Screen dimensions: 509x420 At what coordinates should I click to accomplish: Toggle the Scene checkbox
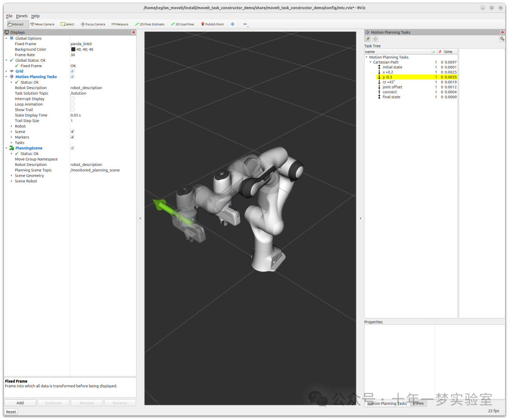pos(73,132)
